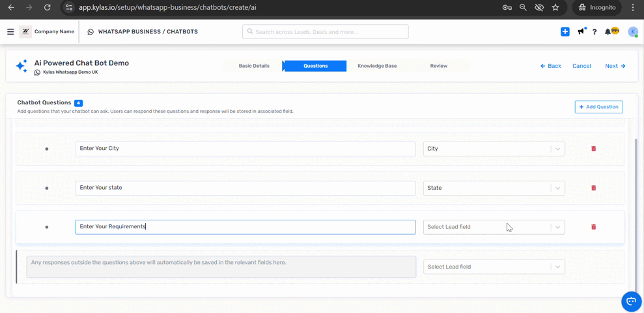Image resolution: width=644 pixels, height=313 pixels.
Task: Click the global search input field
Action: tap(326, 31)
